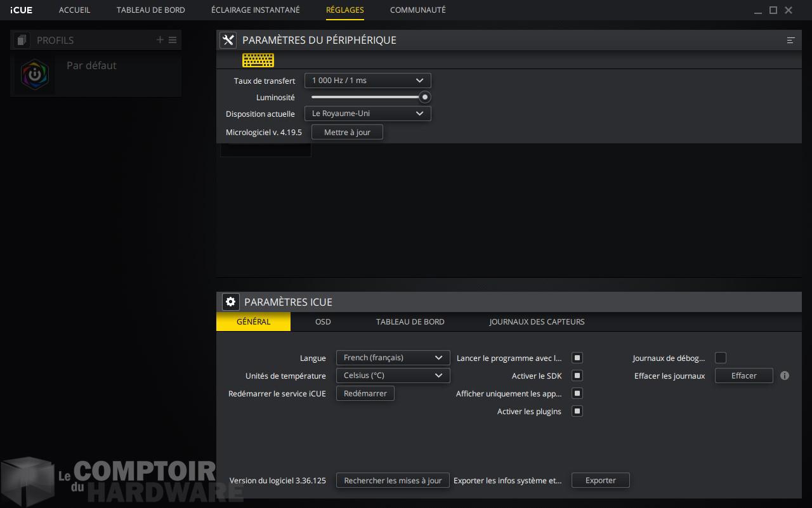Add a new profile with plus icon
Viewport: 812px width, 508px height.
[160, 40]
